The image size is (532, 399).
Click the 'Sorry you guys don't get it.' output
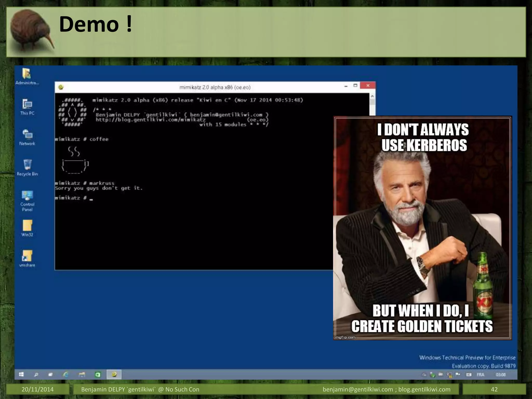tap(99, 188)
